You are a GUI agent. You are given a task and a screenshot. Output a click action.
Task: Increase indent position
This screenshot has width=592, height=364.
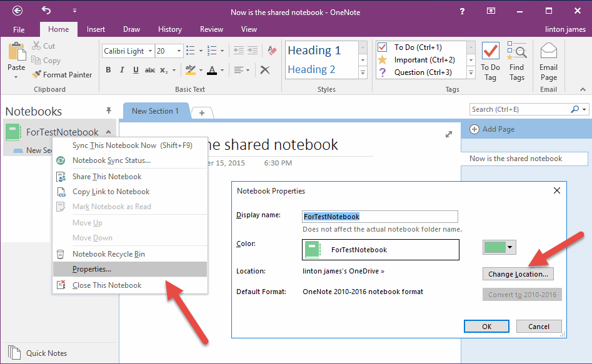coord(253,50)
